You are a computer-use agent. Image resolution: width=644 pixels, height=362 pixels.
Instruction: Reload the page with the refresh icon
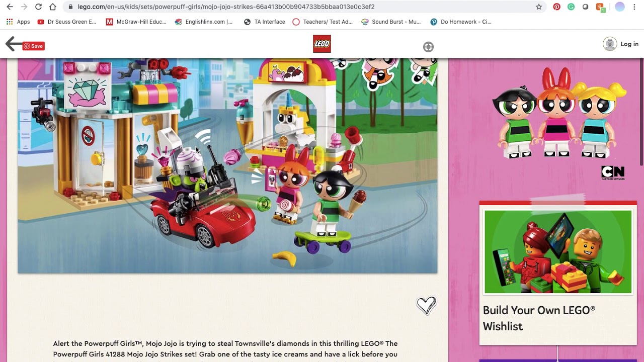38,7
